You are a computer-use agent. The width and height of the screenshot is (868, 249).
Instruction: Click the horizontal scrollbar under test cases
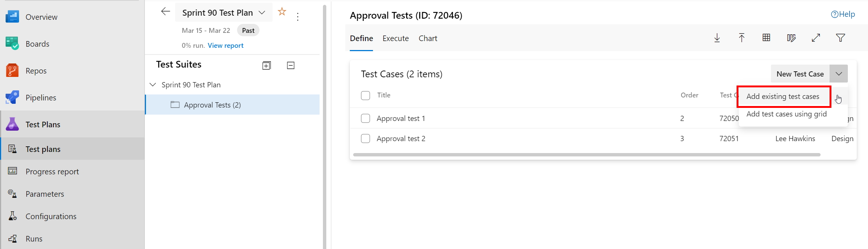tap(586, 155)
